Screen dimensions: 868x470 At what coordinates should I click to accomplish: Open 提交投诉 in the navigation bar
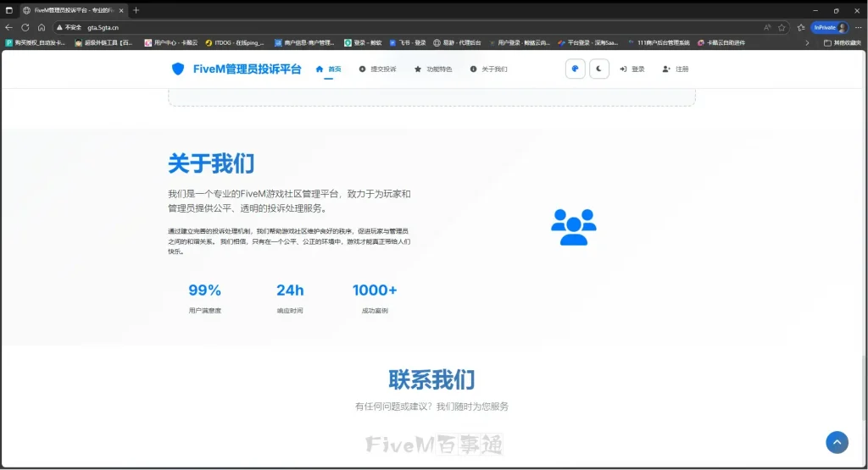(x=377, y=69)
